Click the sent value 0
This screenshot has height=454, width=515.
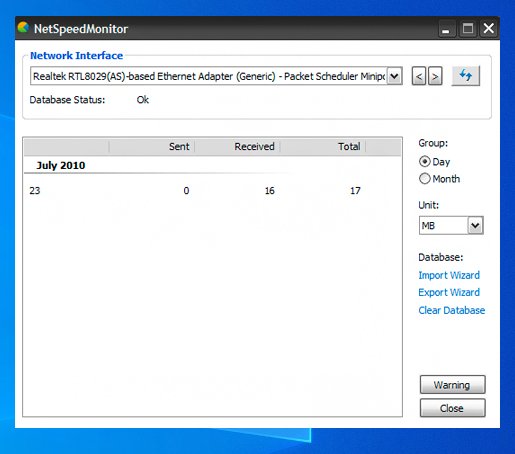click(186, 191)
